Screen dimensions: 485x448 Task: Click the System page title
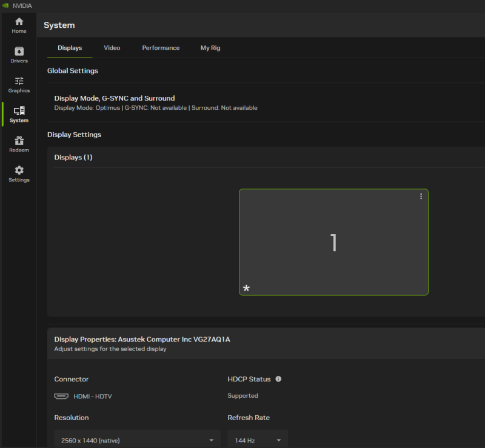(x=59, y=25)
